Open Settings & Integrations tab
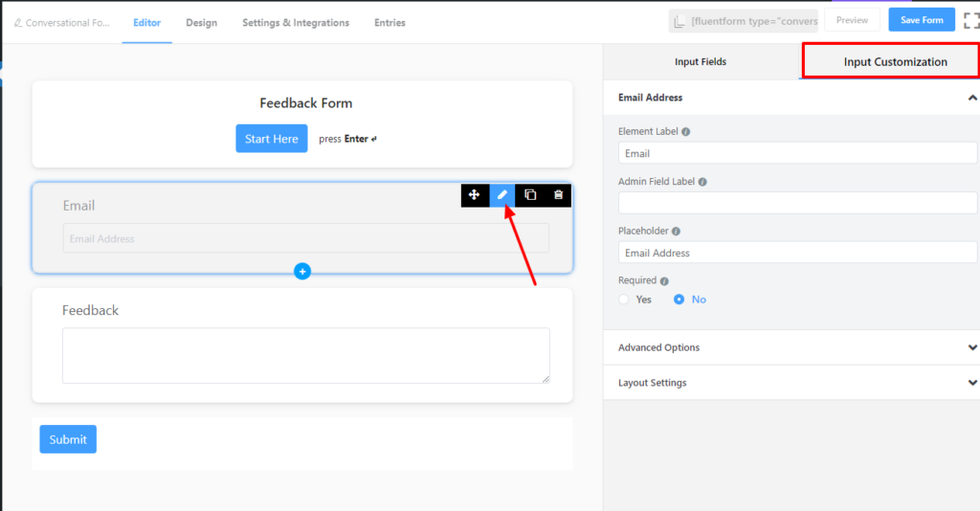 point(296,23)
